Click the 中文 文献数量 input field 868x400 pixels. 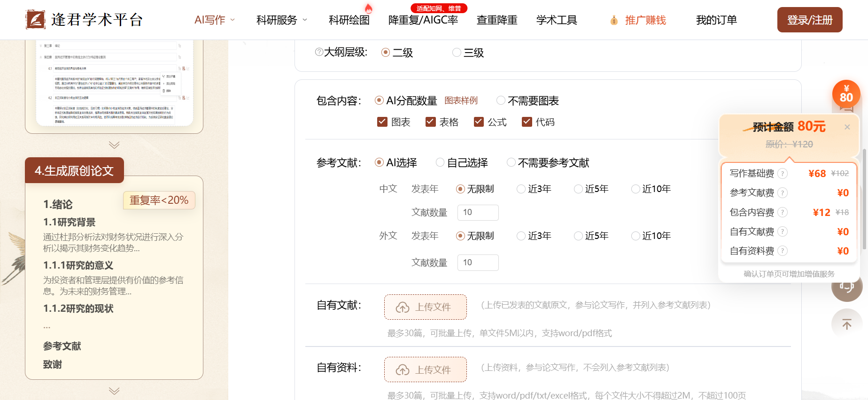click(478, 212)
